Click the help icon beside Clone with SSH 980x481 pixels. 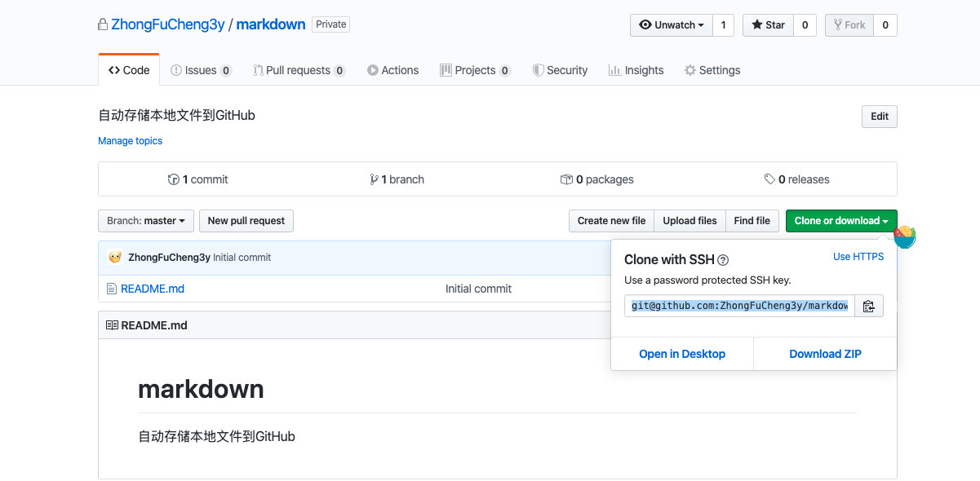point(723,260)
